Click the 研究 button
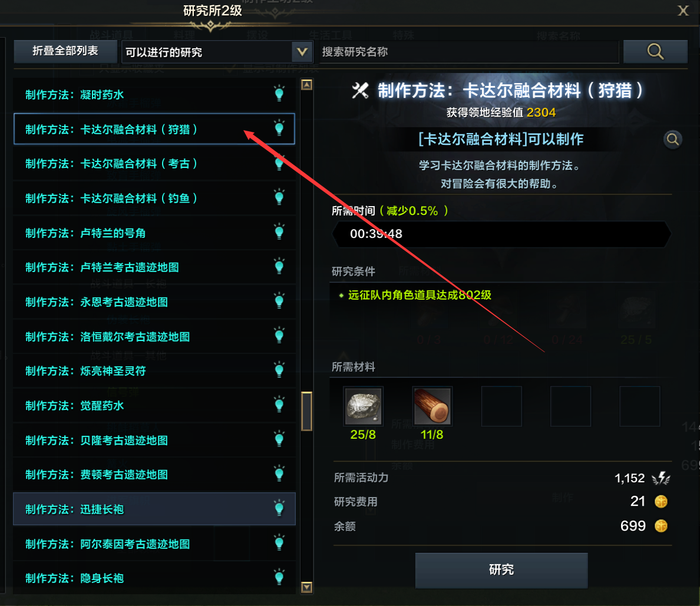 (x=501, y=570)
